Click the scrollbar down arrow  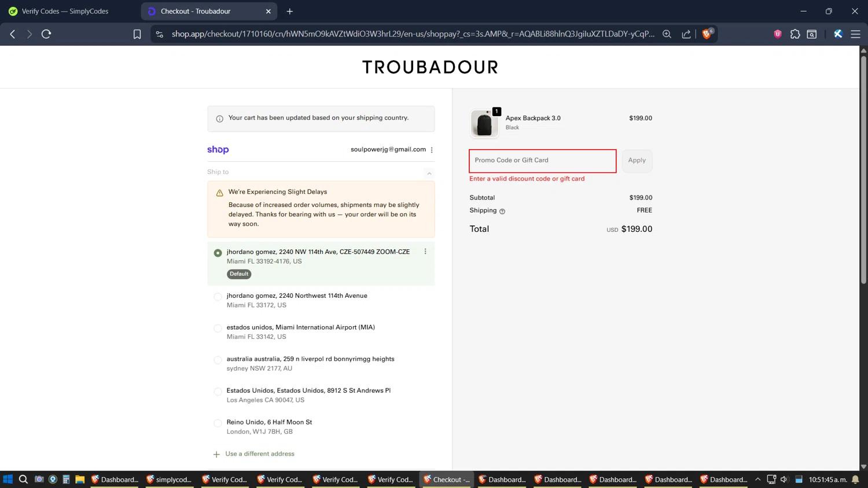[x=863, y=467]
